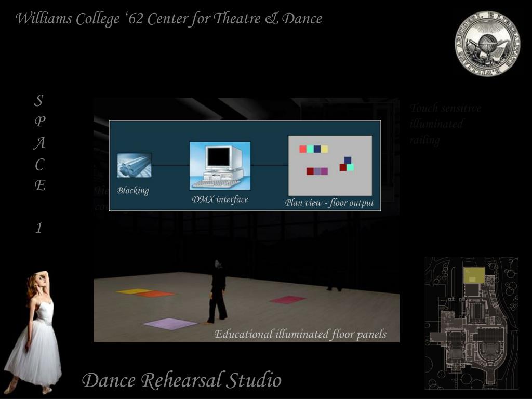Image resolution: width=532 pixels, height=399 pixels.
Task: Click the Williams College seal emblem
Action: coord(487,44)
